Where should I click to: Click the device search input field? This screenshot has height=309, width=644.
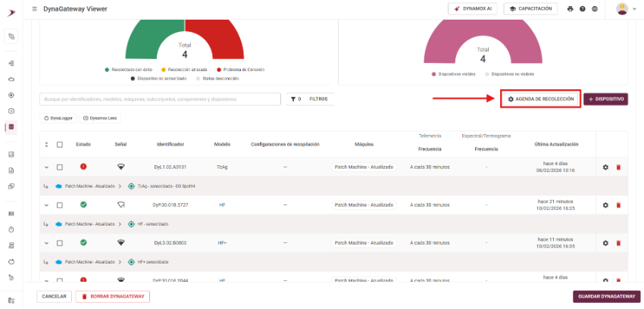coord(159,99)
